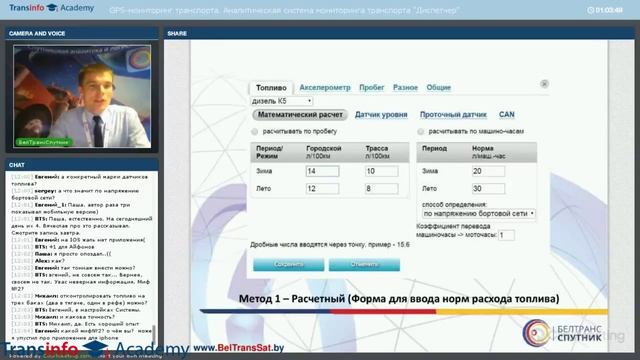The height and width of the screenshot is (360, 640).
Task: Open the Пробег tab
Action: [x=371, y=87]
